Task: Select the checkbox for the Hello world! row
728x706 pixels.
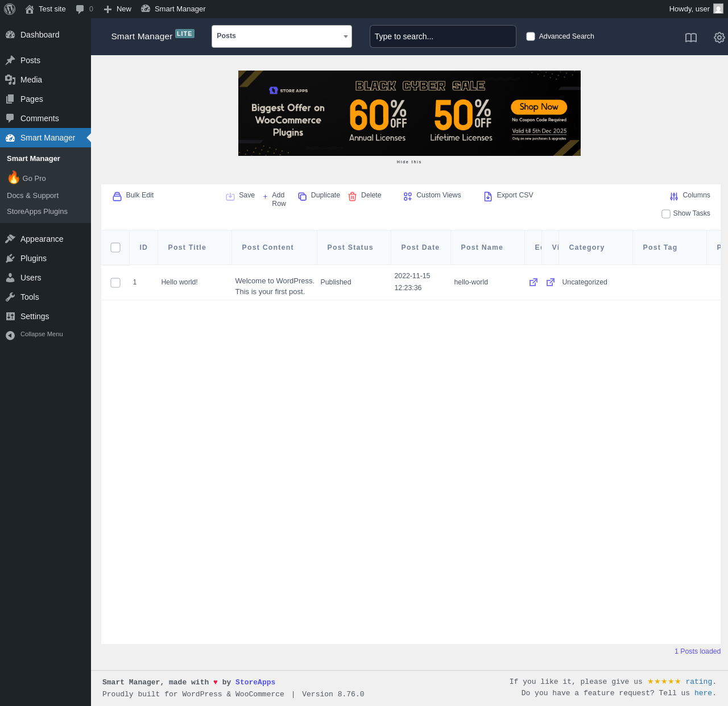Action: [115, 283]
